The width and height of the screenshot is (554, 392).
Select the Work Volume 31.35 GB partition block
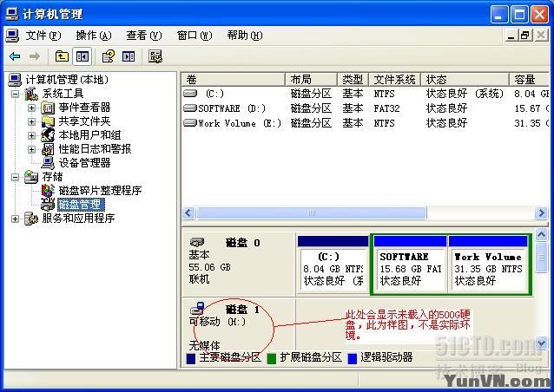(x=488, y=265)
